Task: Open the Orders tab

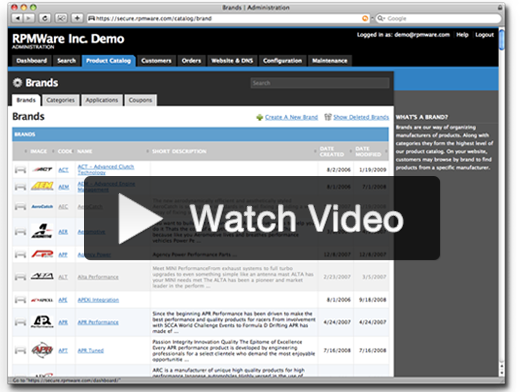Action: click(191, 61)
